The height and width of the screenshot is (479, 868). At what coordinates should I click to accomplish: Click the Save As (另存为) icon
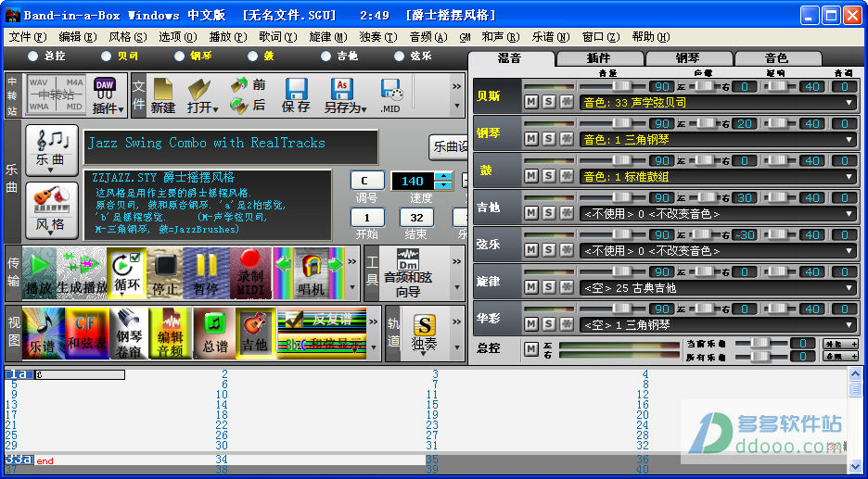point(345,95)
